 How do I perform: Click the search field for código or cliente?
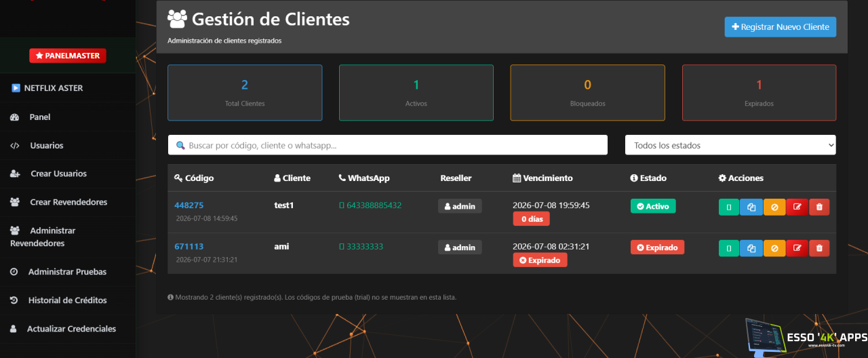[x=388, y=145]
